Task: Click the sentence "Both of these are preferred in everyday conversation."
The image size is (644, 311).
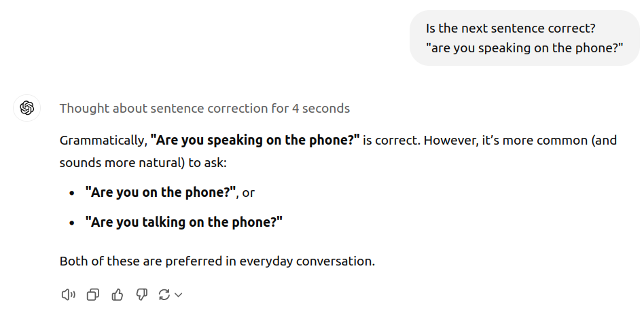Action: (217, 261)
